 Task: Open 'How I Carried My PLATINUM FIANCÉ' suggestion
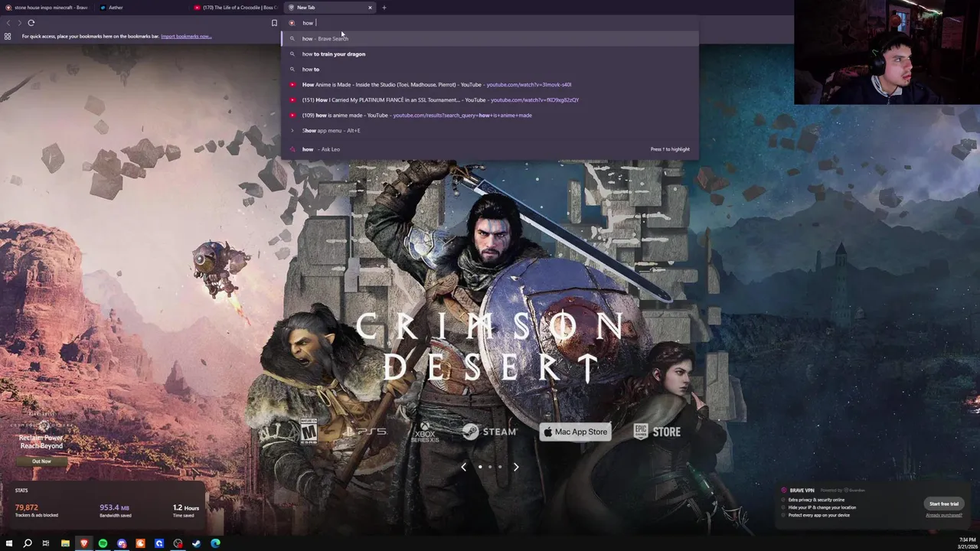(x=490, y=99)
